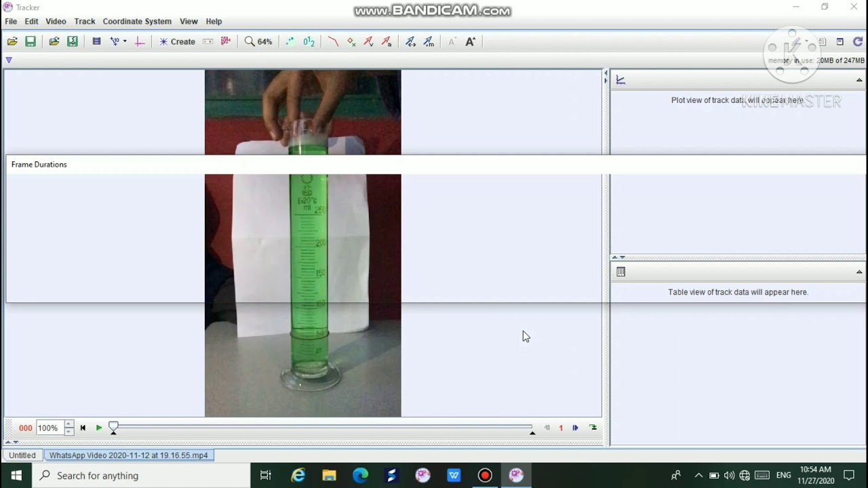Viewport: 868px width, 488px height.
Task: Toggle the Autotracker icon
Action: click(226, 41)
